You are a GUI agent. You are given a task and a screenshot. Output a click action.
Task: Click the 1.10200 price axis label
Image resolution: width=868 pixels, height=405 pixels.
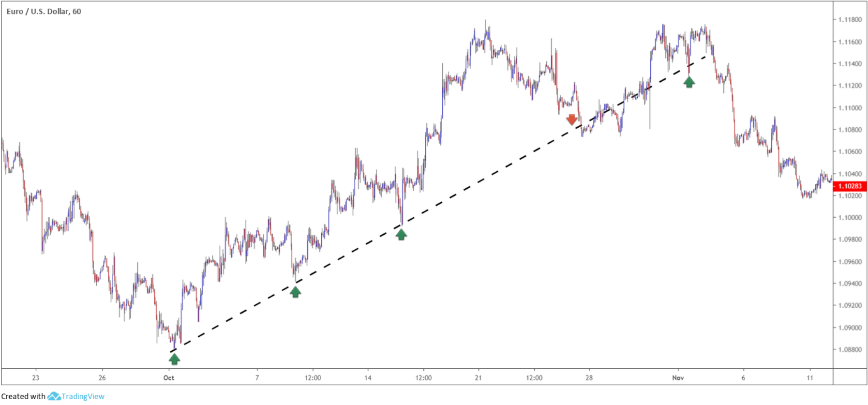pos(850,195)
